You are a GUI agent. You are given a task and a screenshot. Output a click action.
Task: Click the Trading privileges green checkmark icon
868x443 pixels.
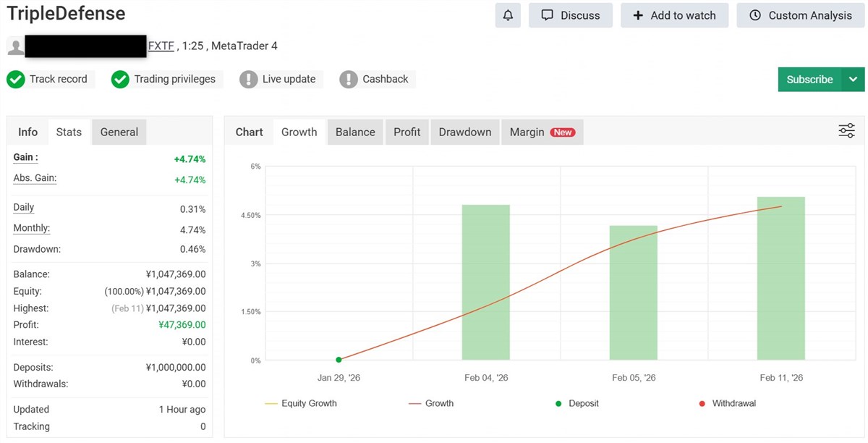pos(120,80)
